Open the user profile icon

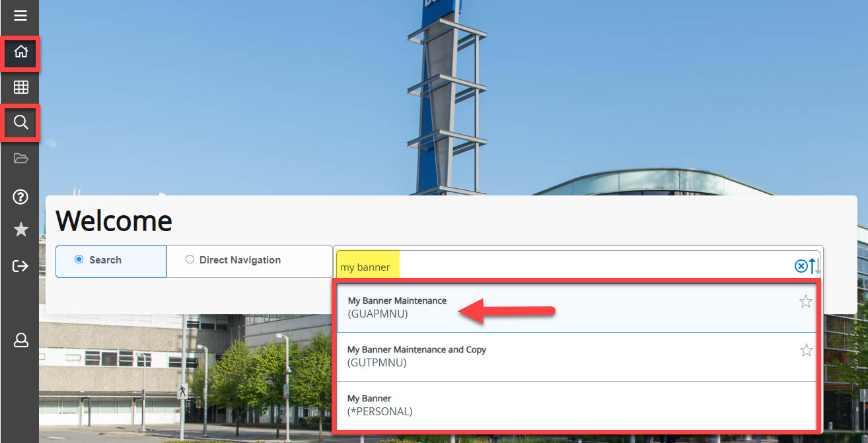pos(20,340)
